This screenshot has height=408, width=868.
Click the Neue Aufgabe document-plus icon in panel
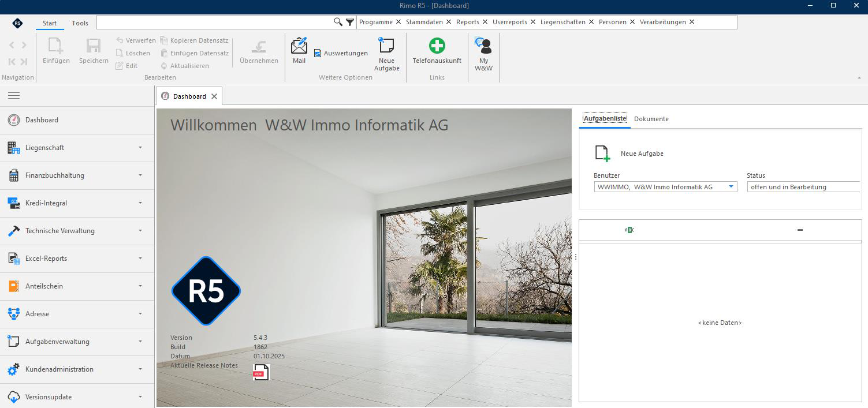[602, 154]
